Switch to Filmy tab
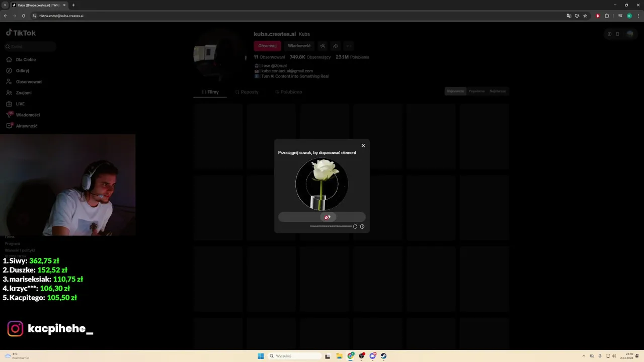 [x=210, y=92]
